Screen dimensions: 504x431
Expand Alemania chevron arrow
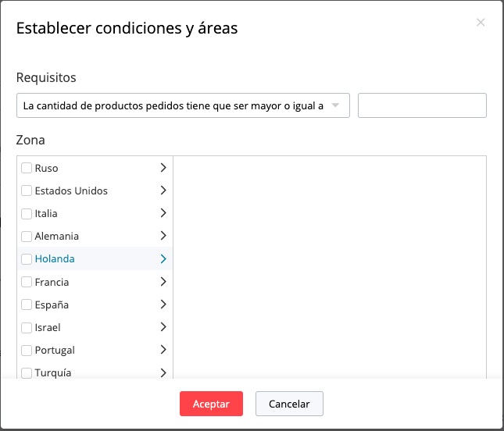pos(163,236)
